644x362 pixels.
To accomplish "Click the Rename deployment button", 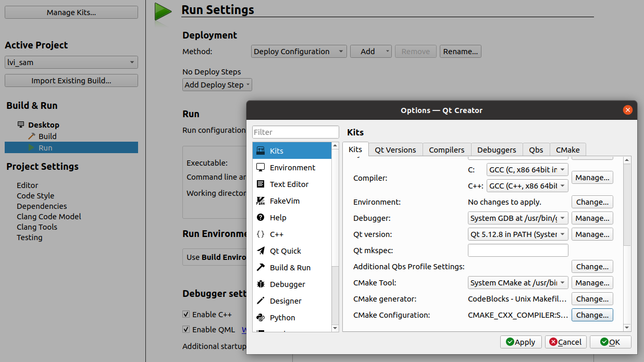I will click(x=461, y=52).
